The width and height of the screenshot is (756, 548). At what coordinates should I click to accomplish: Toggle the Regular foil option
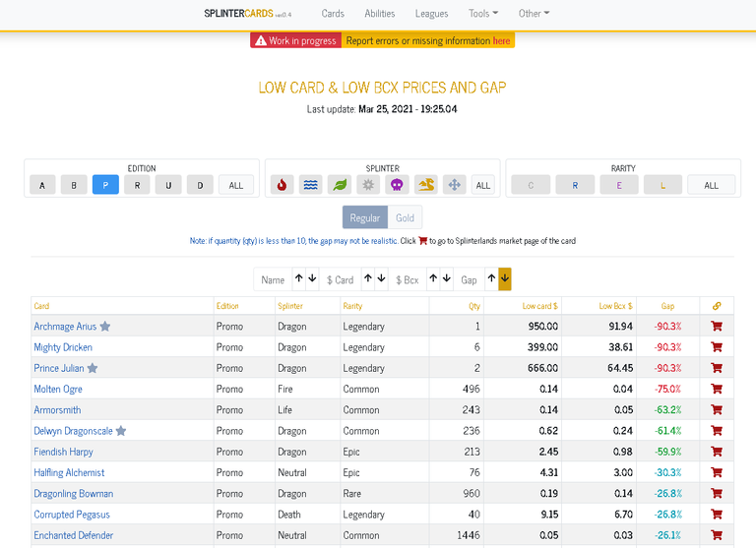pos(365,217)
